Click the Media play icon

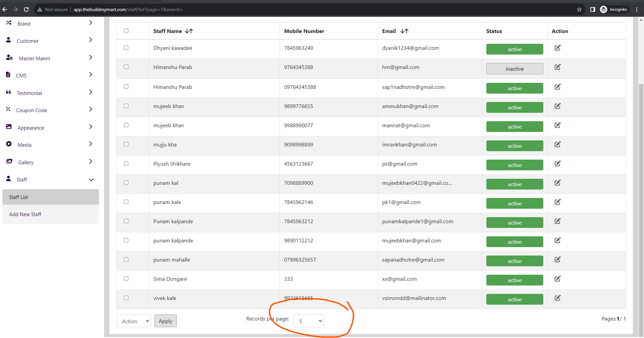pos(9,144)
